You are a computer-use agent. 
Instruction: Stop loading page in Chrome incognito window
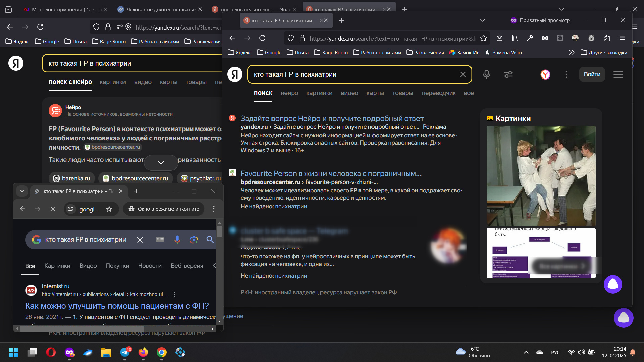click(x=53, y=209)
